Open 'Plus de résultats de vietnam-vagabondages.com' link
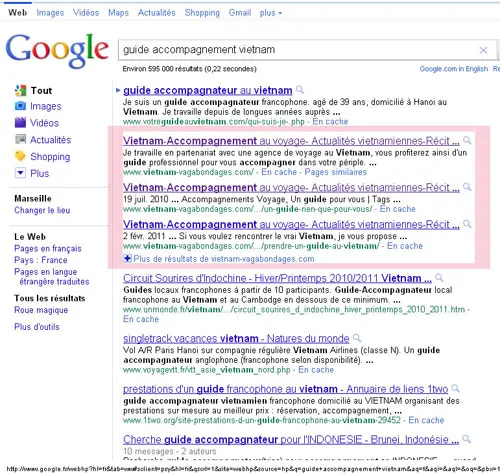The image size is (500, 473). [224, 259]
